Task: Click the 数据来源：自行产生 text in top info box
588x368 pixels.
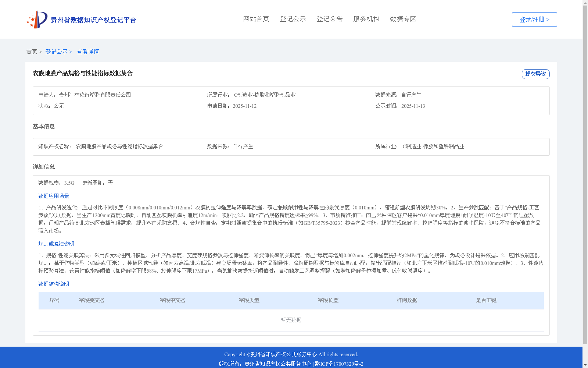Action: [x=398, y=95]
